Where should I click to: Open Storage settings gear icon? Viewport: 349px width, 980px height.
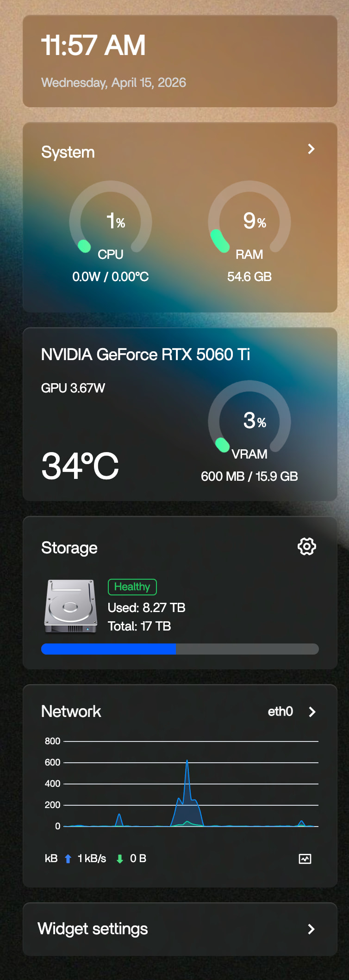click(306, 546)
